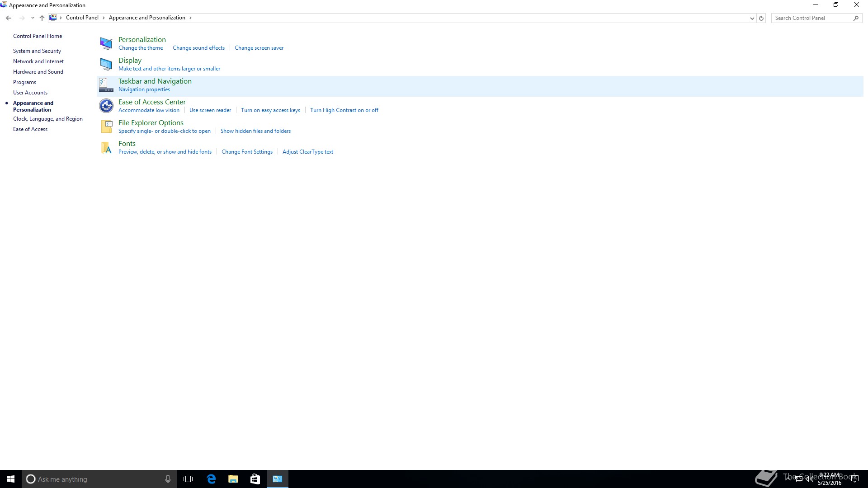
Task: Click the Search Control Panel field
Action: pyautogui.click(x=811, y=18)
